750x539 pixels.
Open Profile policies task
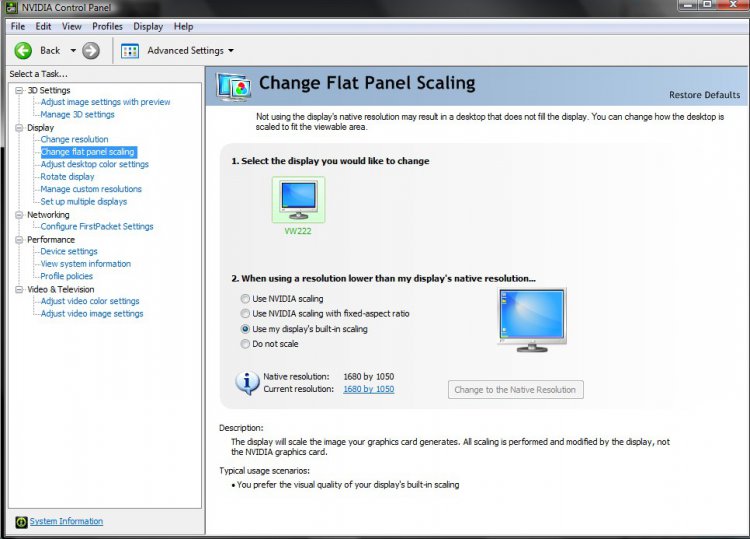(x=66, y=276)
